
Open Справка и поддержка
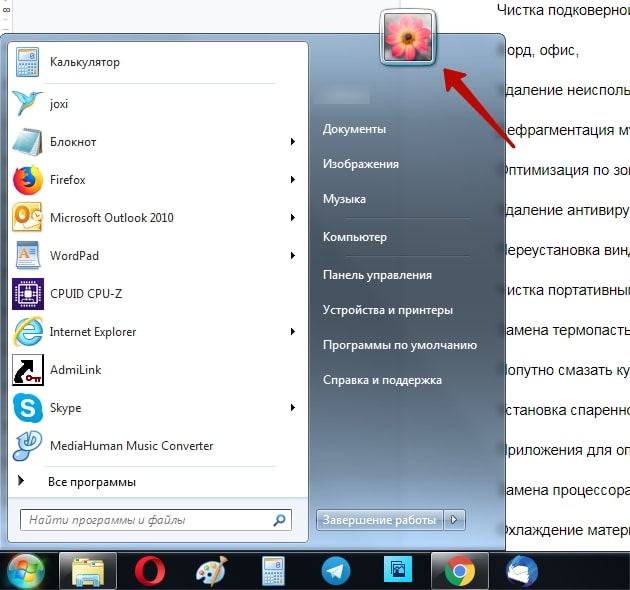click(x=382, y=380)
